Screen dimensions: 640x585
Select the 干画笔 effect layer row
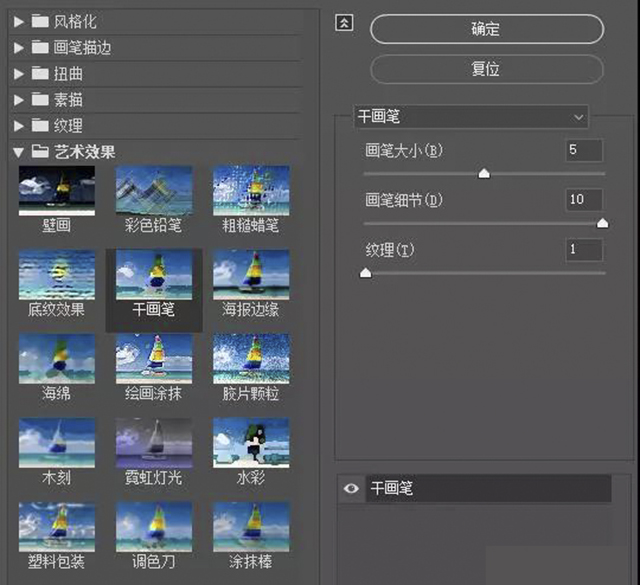click(x=489, y=488)
